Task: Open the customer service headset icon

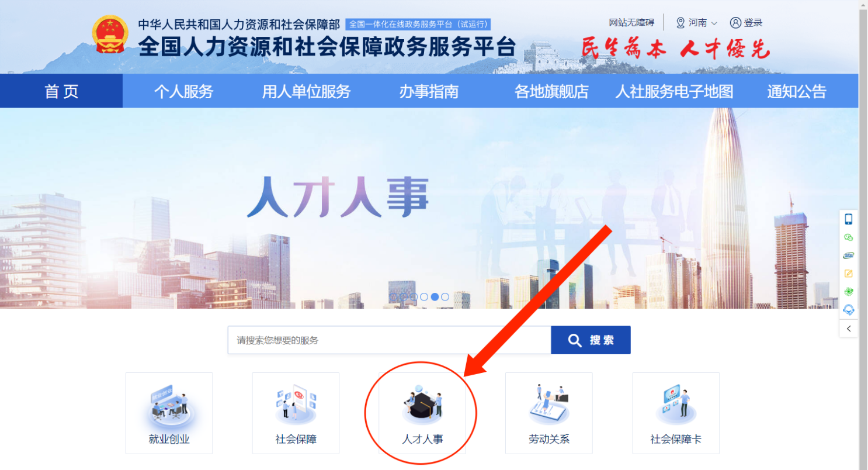Action: [849, 310]
